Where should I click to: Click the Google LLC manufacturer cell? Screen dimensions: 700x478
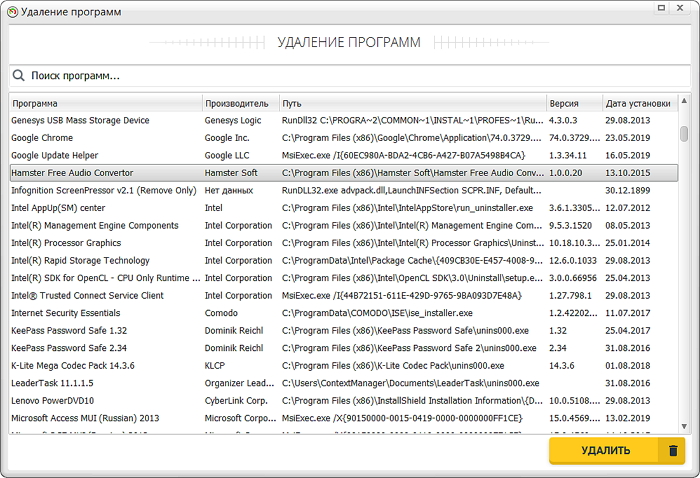tap(227, 155)
